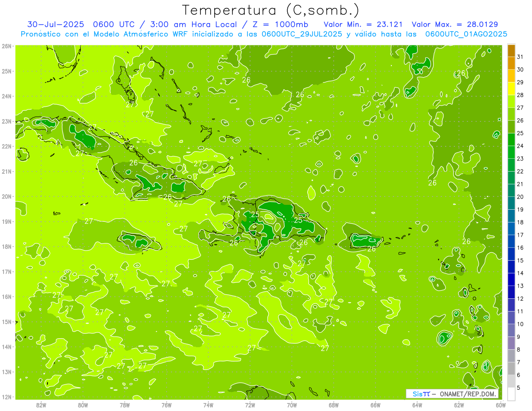Click the green legend band between 25 and 26

pyautogui.click(x=511, y=126)
